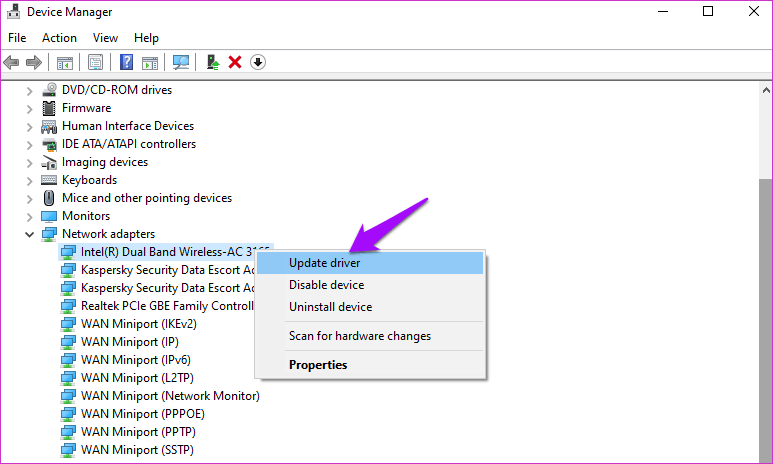The width and height of the screenshot is (773, 464).
Task: Select WAN Miniport (IP)
Action: [x=130, y=342]
